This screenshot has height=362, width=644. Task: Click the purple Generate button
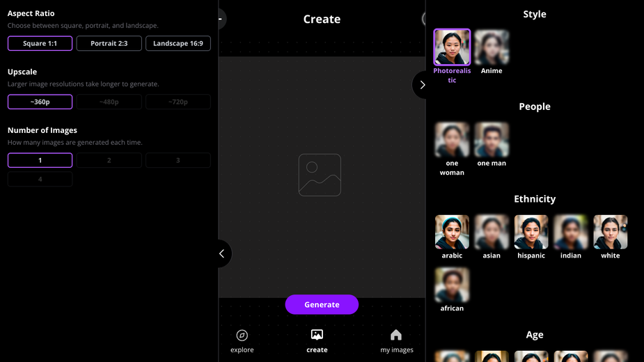click(322, 304)
